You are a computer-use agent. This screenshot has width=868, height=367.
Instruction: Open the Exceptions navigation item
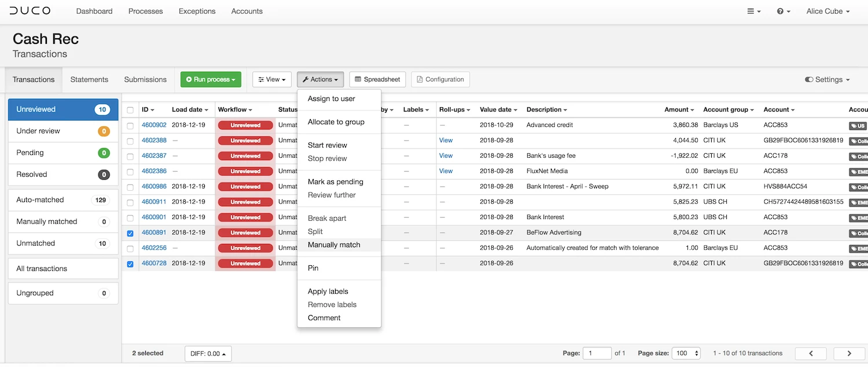click(x=197, y=11)
